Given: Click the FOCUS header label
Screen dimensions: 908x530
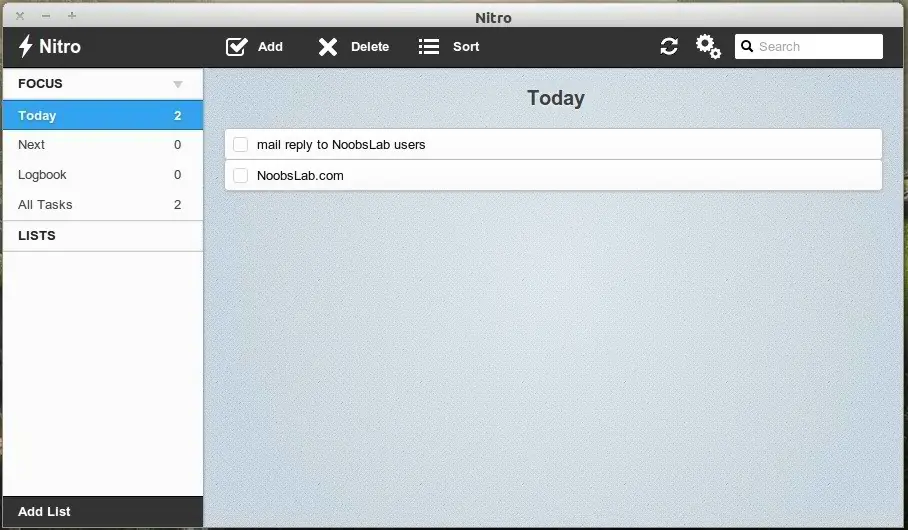Looking at the screenshot, I should coord(40,83).
